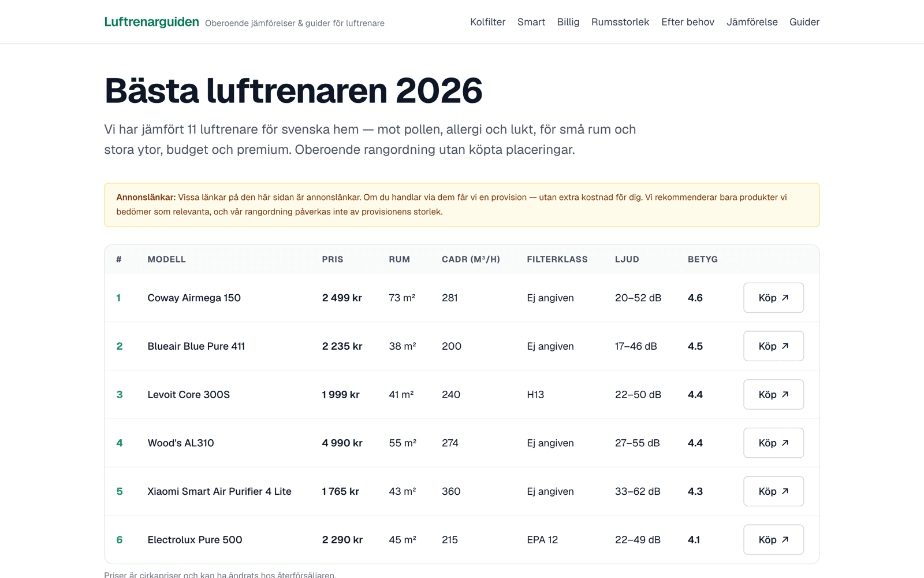Click the PRIS column header

(x=333, y=260)
